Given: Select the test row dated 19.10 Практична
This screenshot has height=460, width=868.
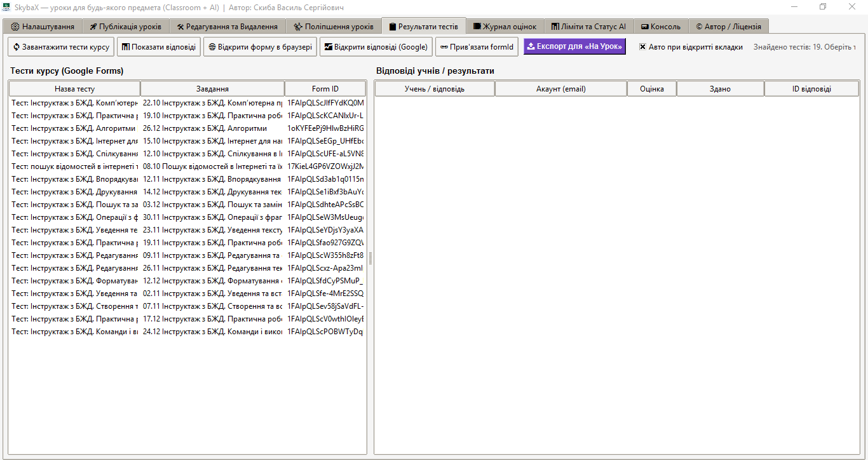Looking at the screenshot, I should (x=187, y=116).
